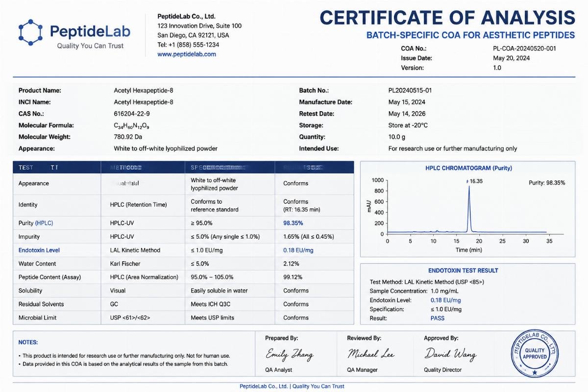588x392 pixels.
Task: Click the 16.35 peak label in chromatogram
Action: [476, 181]
